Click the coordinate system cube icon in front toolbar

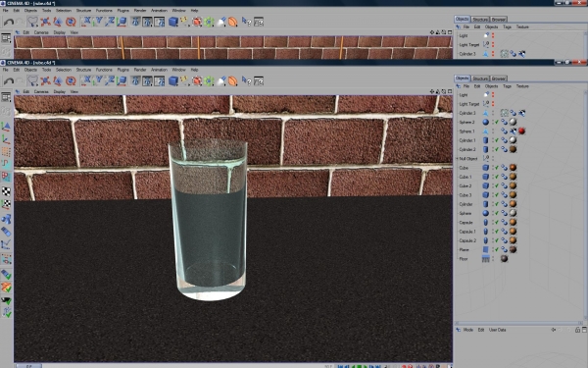tap(122, 80)
